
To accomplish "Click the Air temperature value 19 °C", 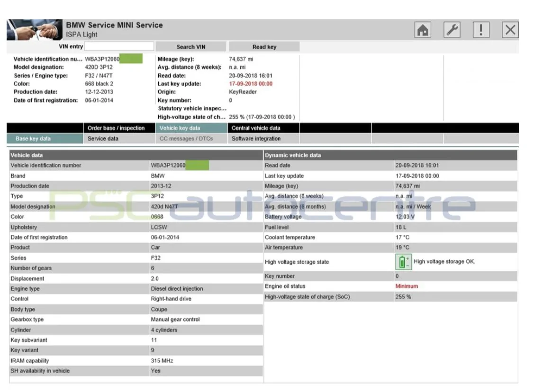I will click(x=402, y=248).
